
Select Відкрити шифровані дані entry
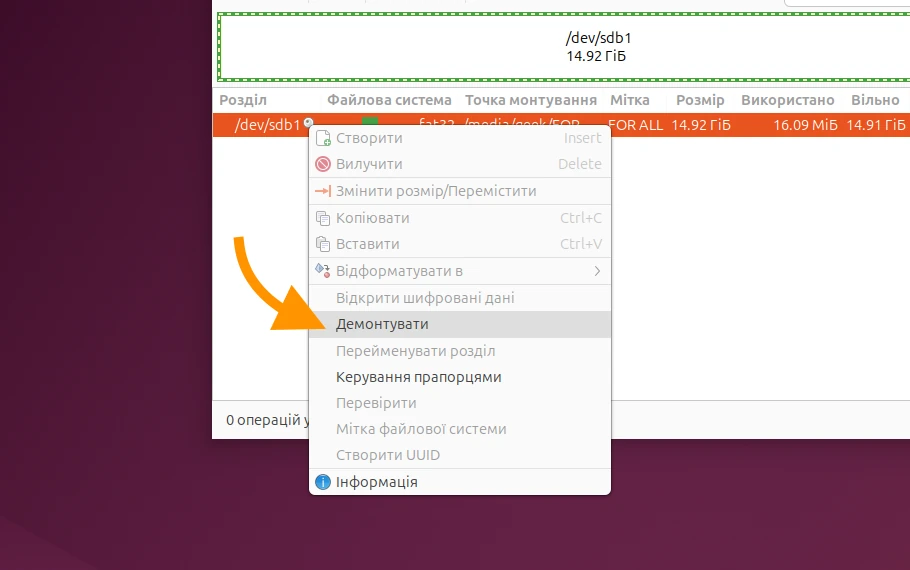pyautogui.click(x=460, y=298)
